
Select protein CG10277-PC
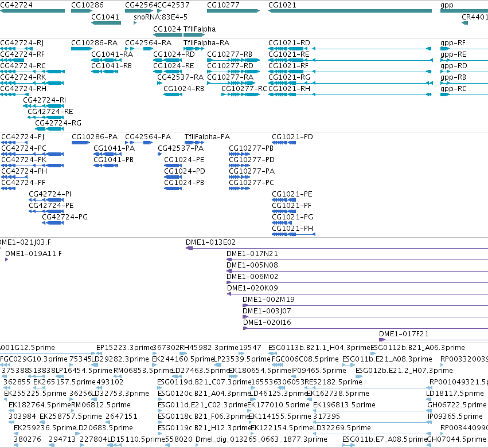click(239, 188)
